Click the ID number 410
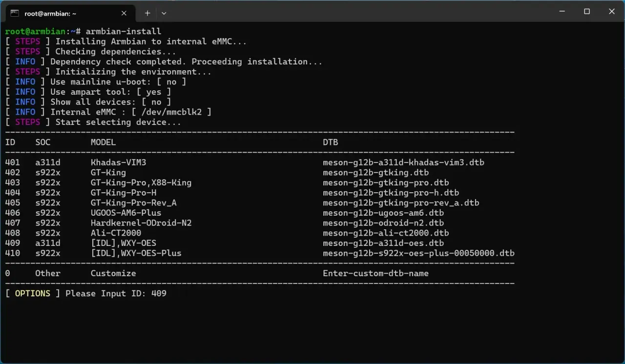Screen dimensions: 625x364 tap(13, 253)
